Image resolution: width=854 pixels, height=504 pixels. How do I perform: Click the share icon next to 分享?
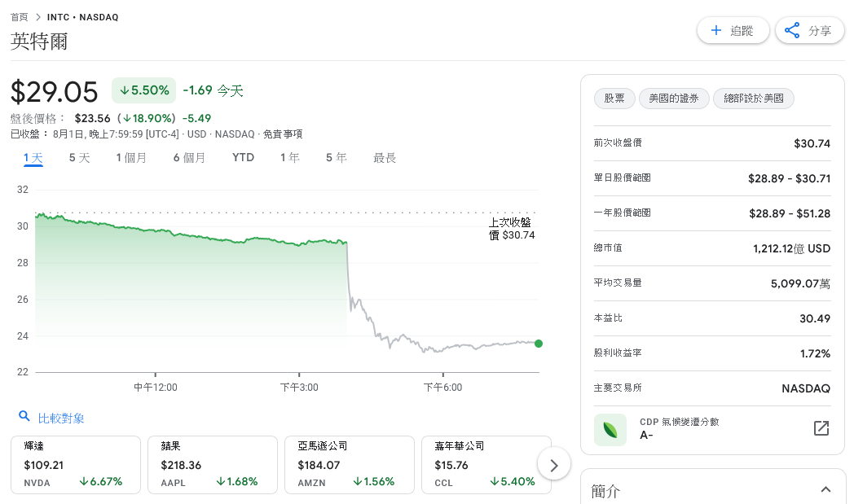click(792, 31)
